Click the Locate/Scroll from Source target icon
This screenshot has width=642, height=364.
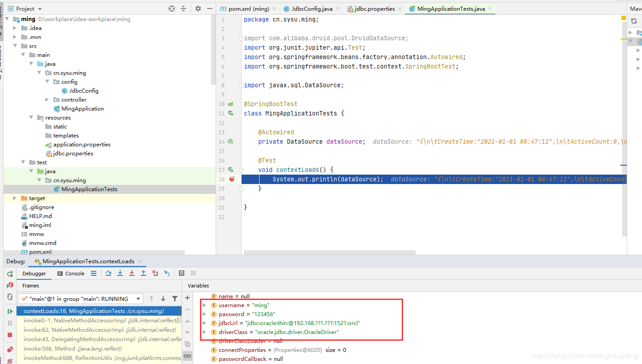(172, 9)
